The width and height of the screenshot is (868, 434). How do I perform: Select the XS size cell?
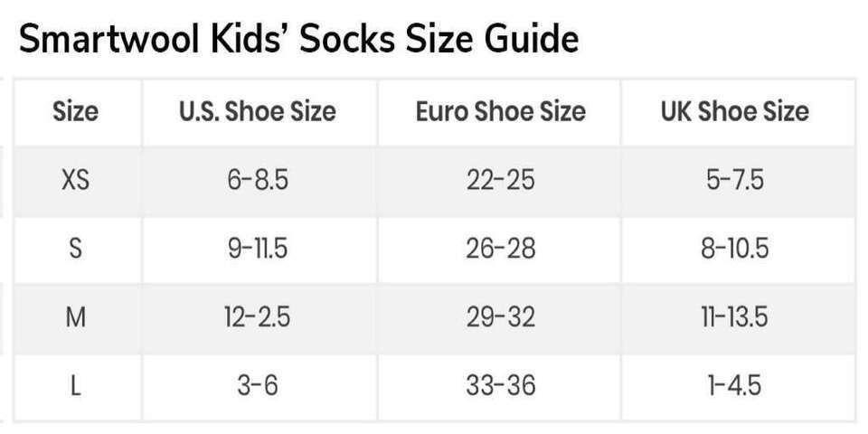point(76,181)
